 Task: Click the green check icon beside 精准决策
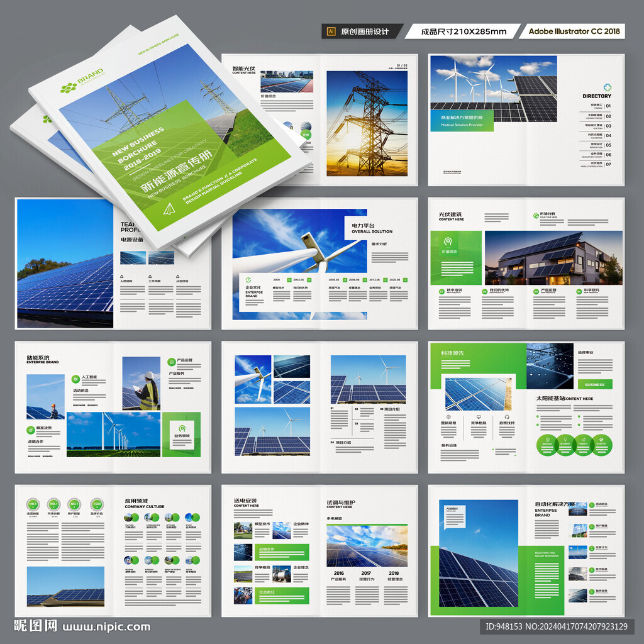tap(30, 430)
